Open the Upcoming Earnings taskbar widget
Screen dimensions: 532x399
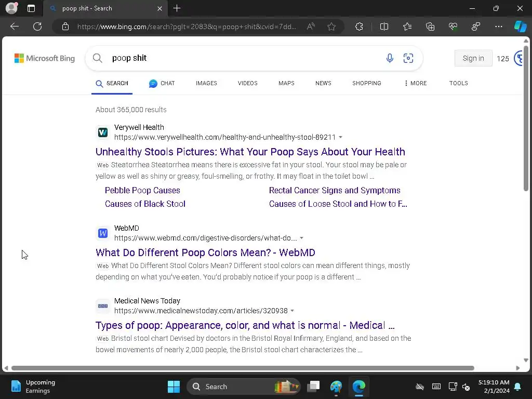(x=33, y=387)
